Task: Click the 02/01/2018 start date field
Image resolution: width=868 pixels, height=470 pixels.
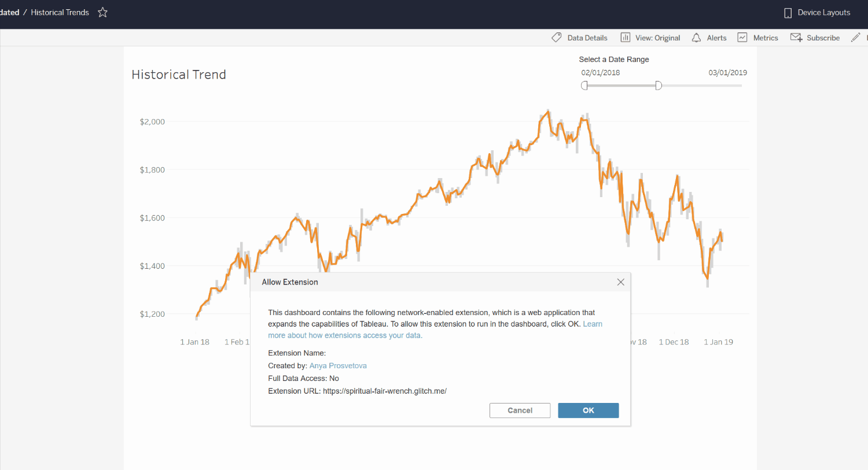Action: click(x=601, y=73)
